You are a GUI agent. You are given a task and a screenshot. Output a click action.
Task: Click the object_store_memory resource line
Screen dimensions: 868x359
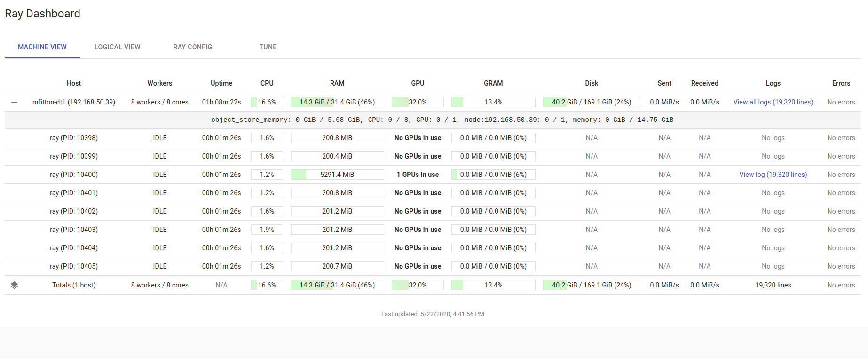[442, 120]
